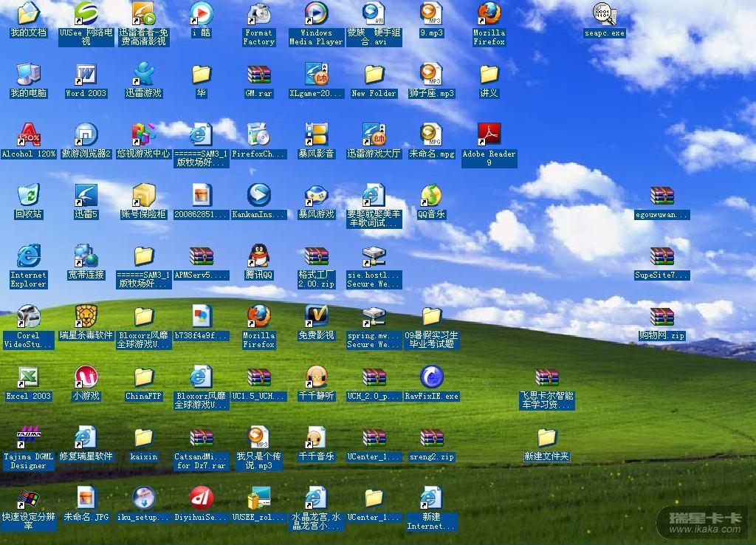Launch Excel 2003 shortcut
756x545 pixels.
coord(29,377)
